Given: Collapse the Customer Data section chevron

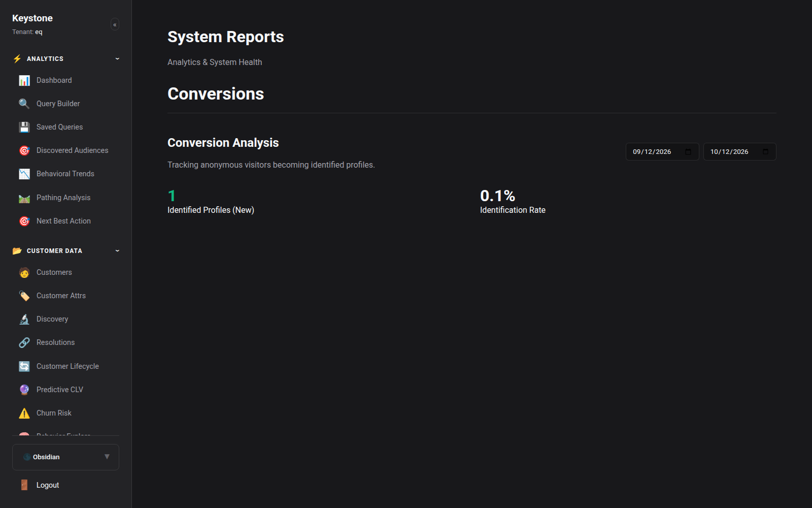Looking at the screenshot, I should (x=117, y=251).
